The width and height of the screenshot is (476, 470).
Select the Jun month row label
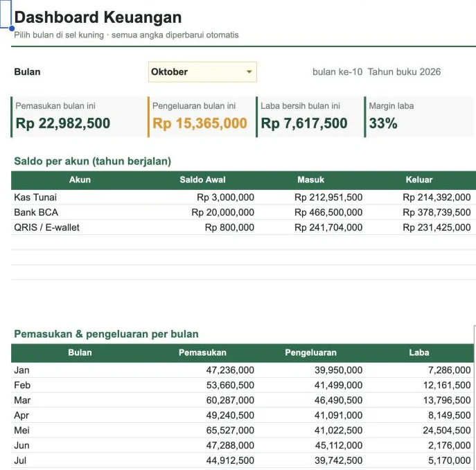[x=22, y=445]
